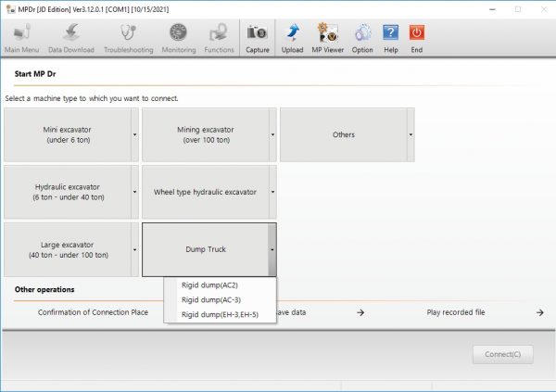This screenshot has width=556, height=392.
Task: Select Large excavator (40 ton - under 100 ton)
Action: pyautogui.click(x=68, y=249)
